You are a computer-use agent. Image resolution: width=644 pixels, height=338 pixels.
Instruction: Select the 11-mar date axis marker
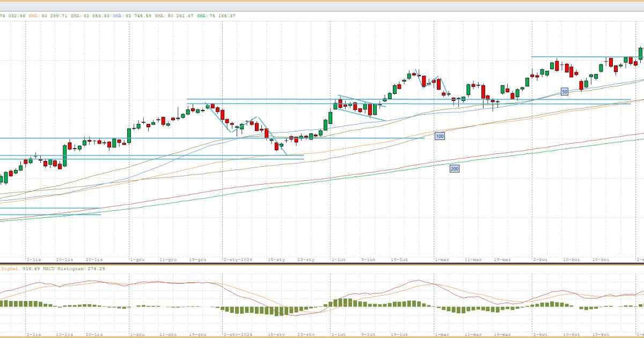(473, 259)
